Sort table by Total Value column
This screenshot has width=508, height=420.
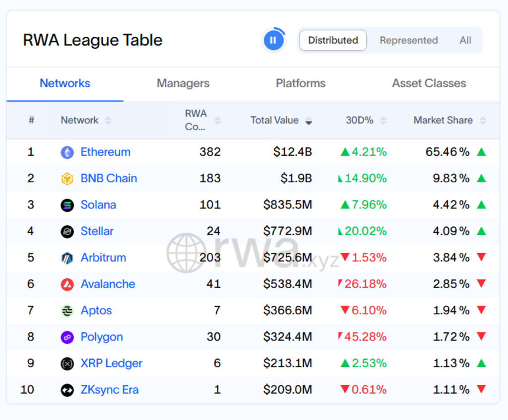tap(309, 121)
